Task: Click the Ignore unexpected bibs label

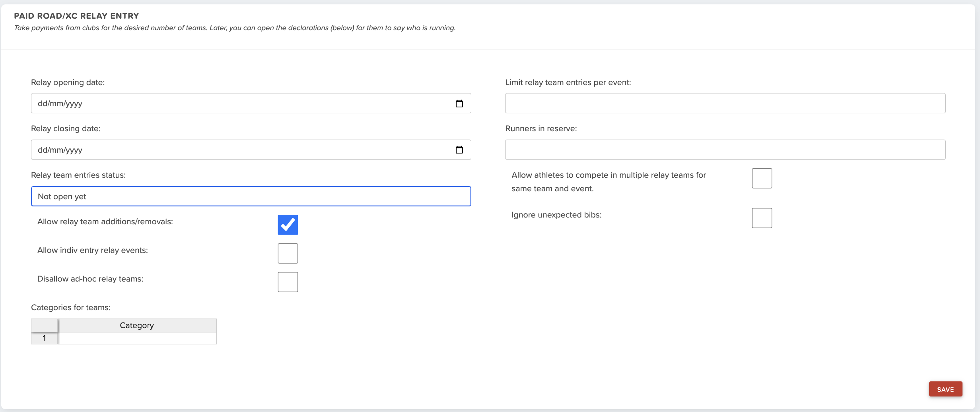Action: click(x=556, y=215)
